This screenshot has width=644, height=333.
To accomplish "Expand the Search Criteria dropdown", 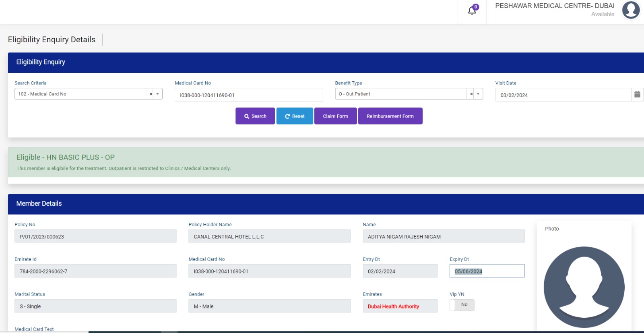I will pyautogui.click(x=158, y=94).
